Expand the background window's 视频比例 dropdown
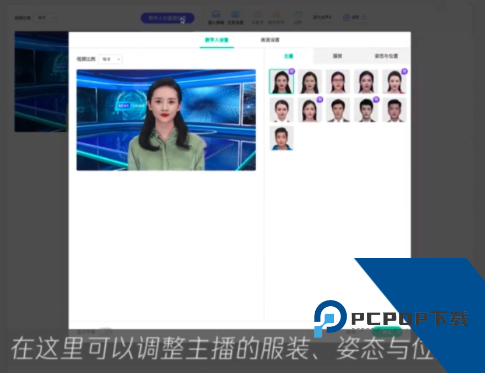This screenshot has height=373, width=485. click(x=46, y=18)
